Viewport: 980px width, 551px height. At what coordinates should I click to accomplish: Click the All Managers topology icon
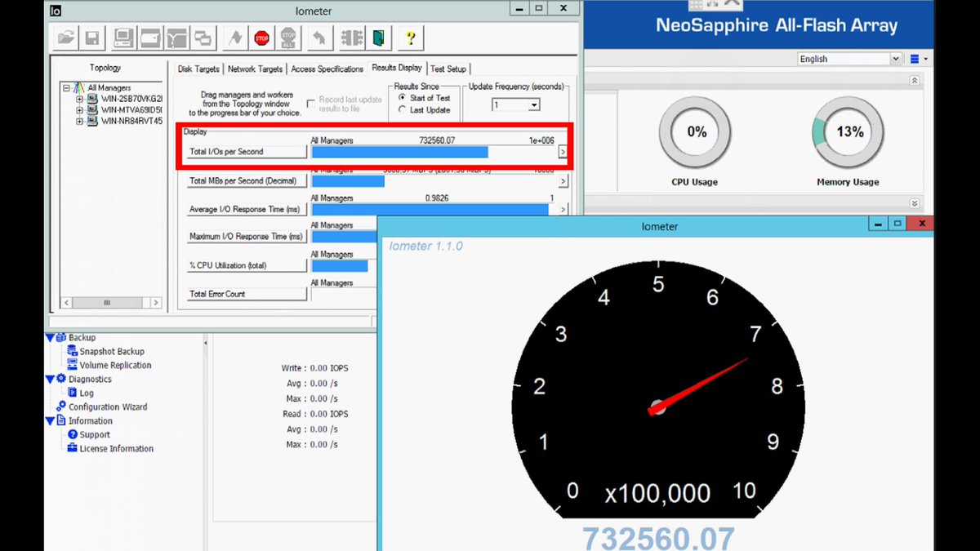pos(79,87)
